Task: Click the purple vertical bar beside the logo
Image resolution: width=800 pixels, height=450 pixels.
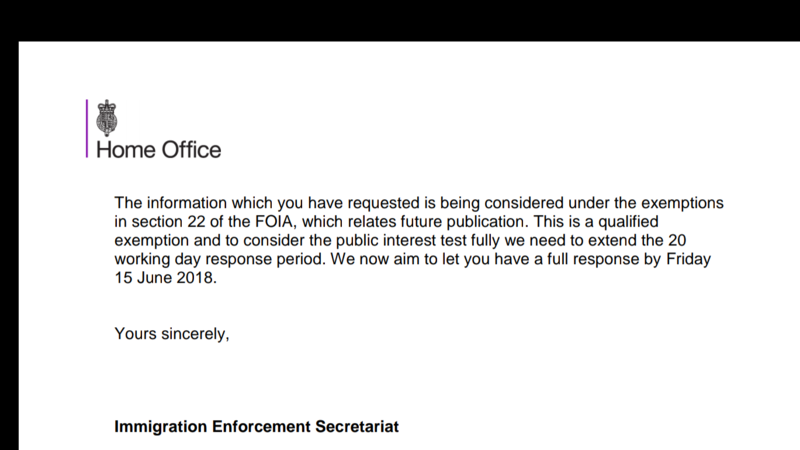Action: click(87, 128)
